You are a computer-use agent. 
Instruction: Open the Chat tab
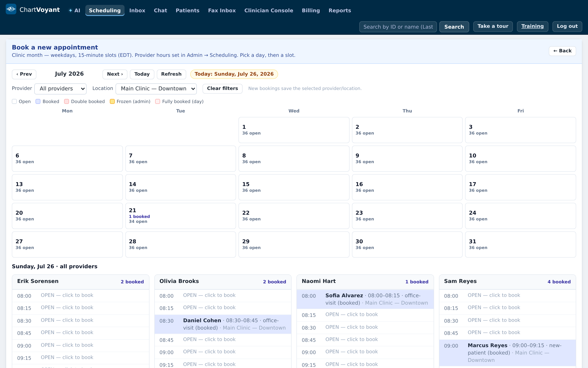coord(160,10)
